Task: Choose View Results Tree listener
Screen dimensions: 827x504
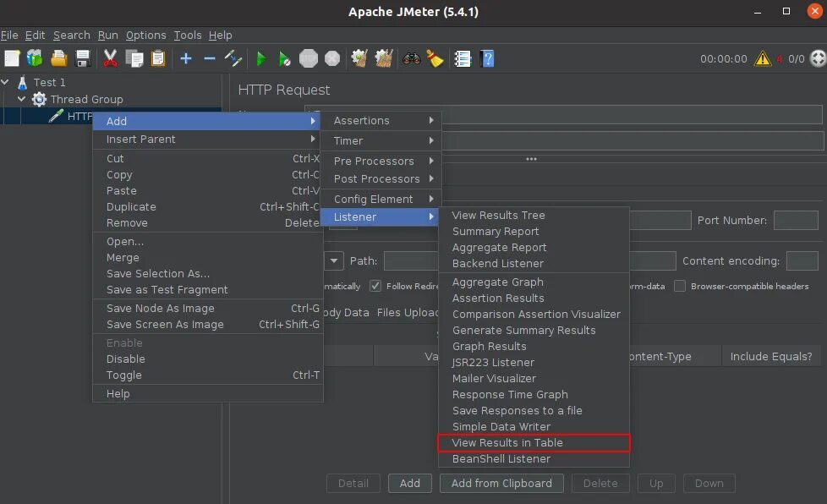Action: click(534, 215)
